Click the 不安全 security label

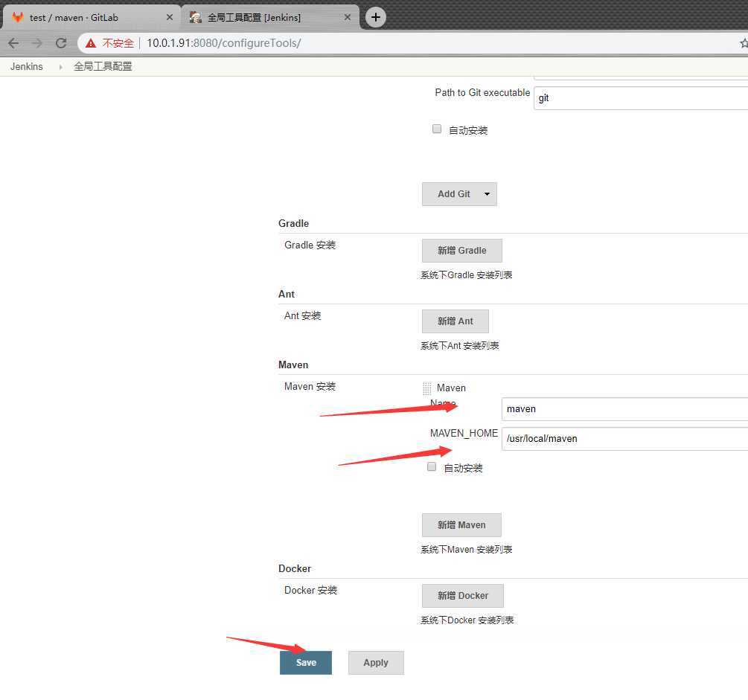[118, 43]
